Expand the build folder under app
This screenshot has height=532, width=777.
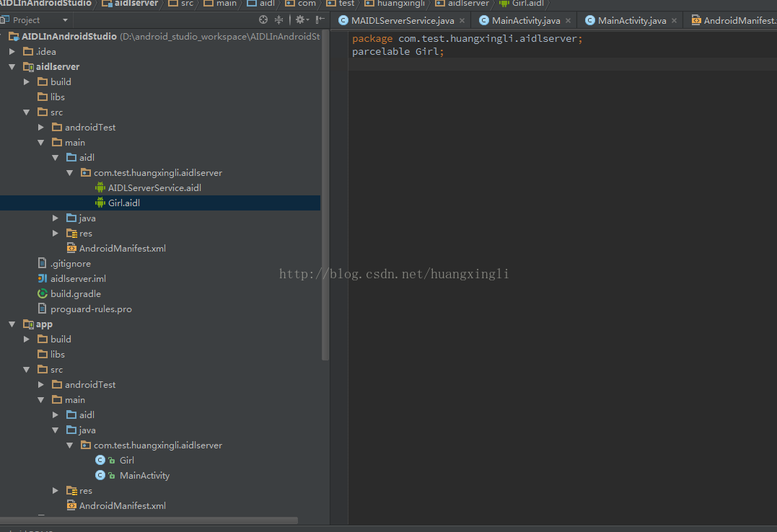(x=27, y=340)
